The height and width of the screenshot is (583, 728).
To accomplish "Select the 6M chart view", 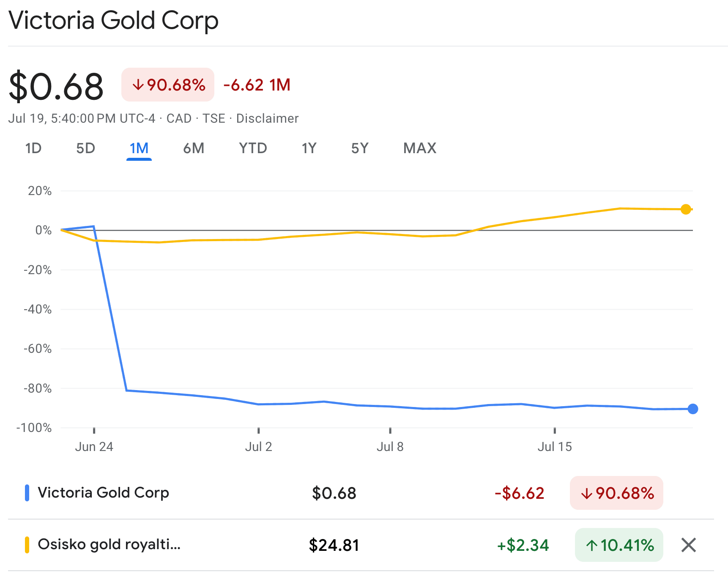I will pos(194,148).
